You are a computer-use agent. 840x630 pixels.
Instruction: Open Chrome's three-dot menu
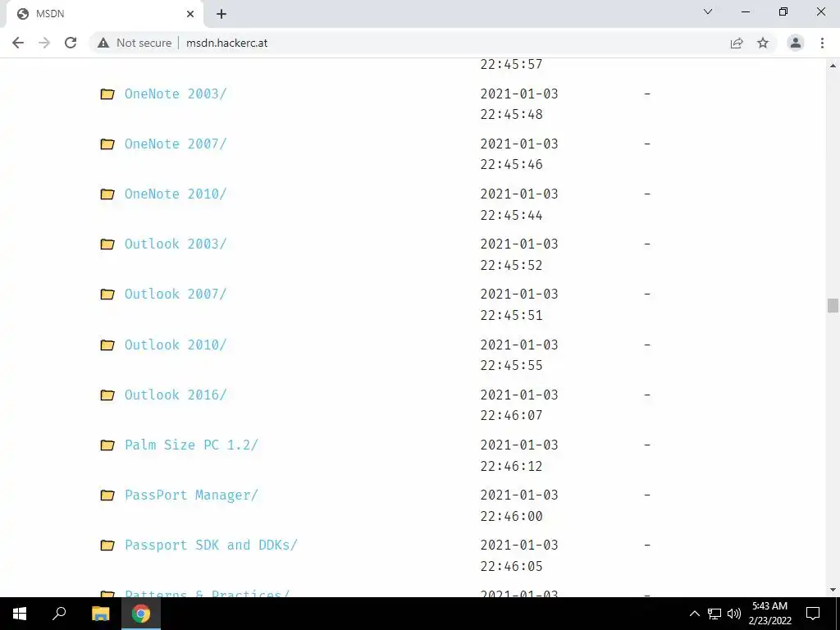(822, 43)
